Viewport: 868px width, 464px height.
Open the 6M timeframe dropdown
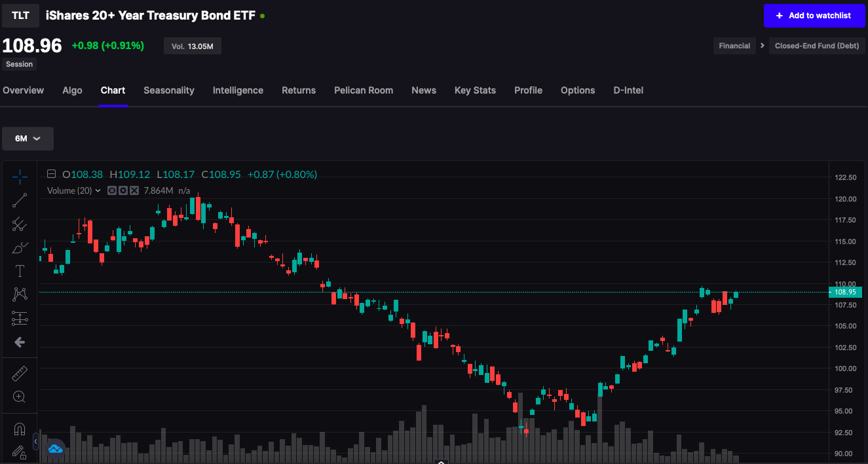pyautogui.click(x=28, y=139)
